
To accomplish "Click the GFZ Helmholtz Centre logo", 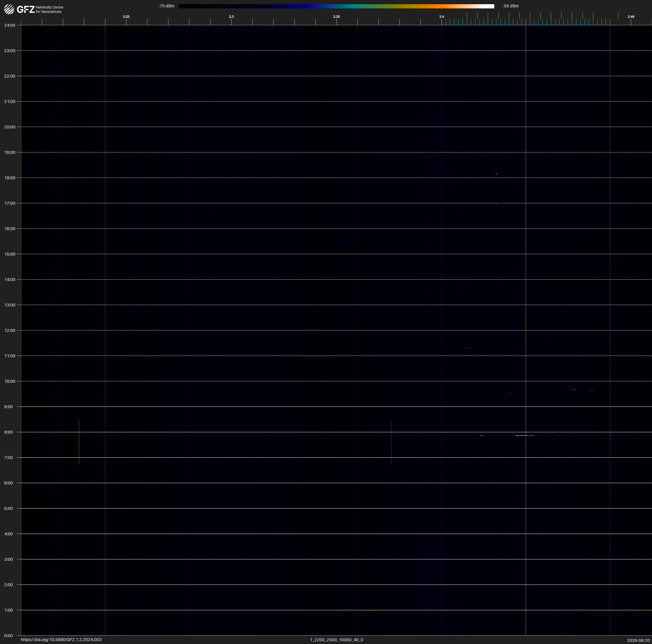I will pyautogui.click(x=33, y=9).
